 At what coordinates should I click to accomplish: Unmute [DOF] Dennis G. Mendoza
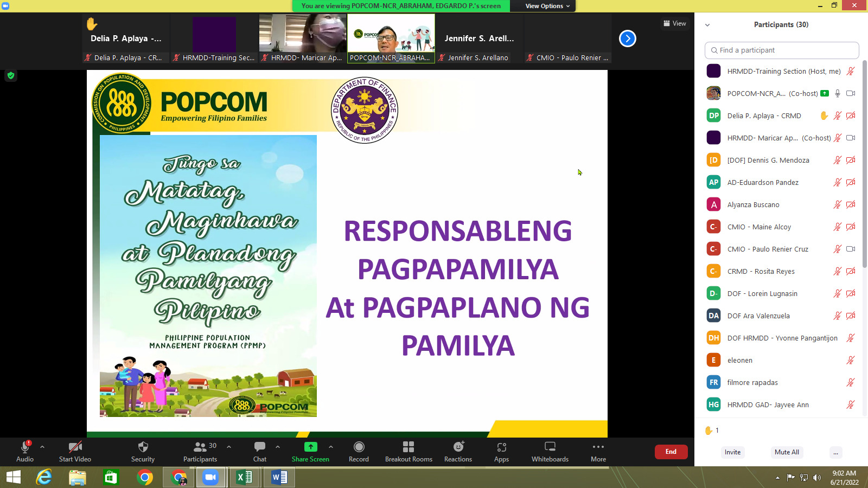pos(838,160)
